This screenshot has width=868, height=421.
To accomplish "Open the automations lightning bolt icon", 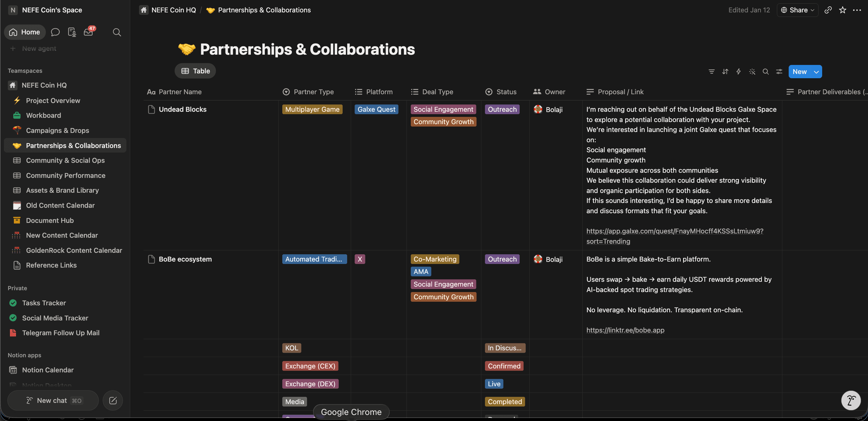I will 738,72.
